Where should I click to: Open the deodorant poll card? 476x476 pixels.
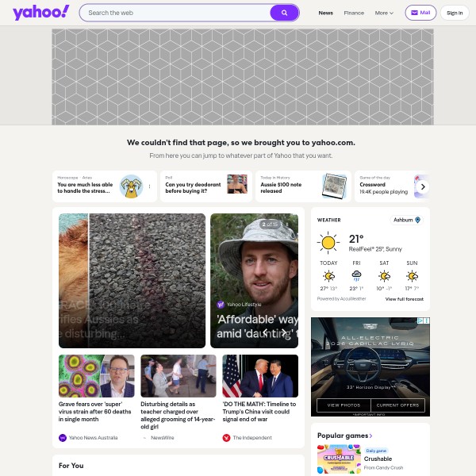coord(206,186)
